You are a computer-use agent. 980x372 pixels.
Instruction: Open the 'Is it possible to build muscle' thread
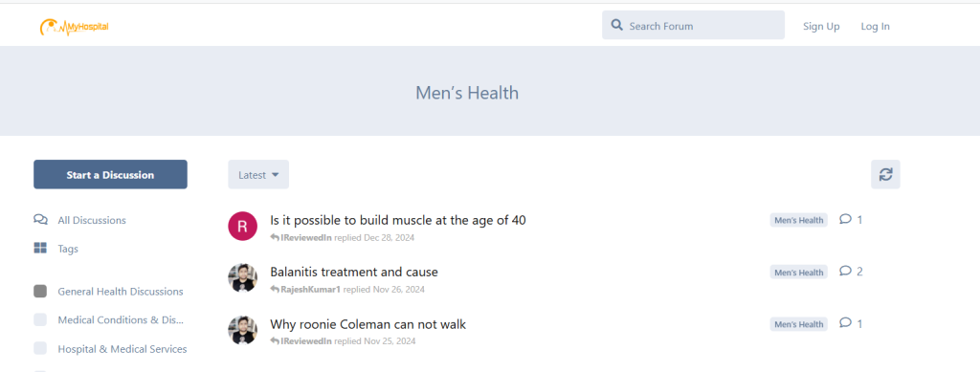[397, 220]
